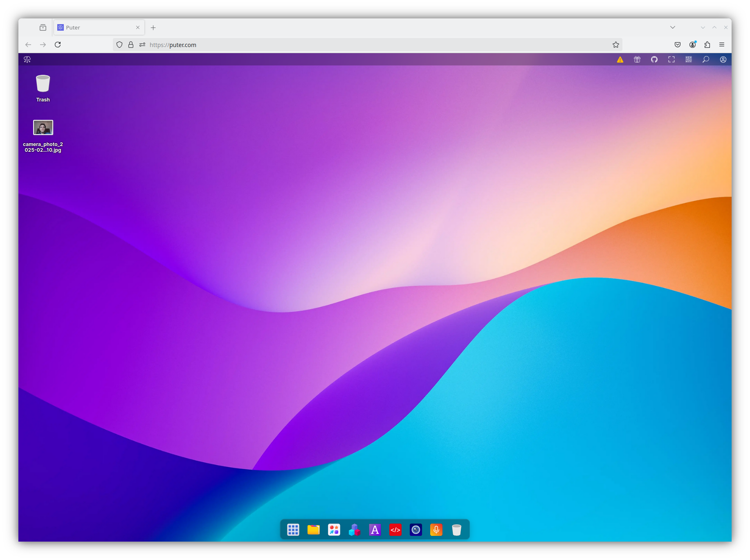Show site security via the padlock icon
750x560 pixels.
(x=131, y=45)
